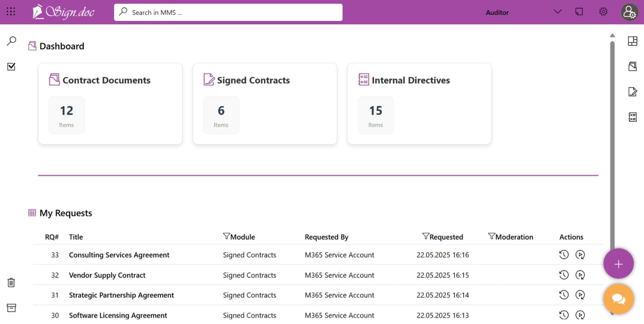Open the Internal Directives card title
Viewport: 644px width, 324px height.
(x=411, y=80)
